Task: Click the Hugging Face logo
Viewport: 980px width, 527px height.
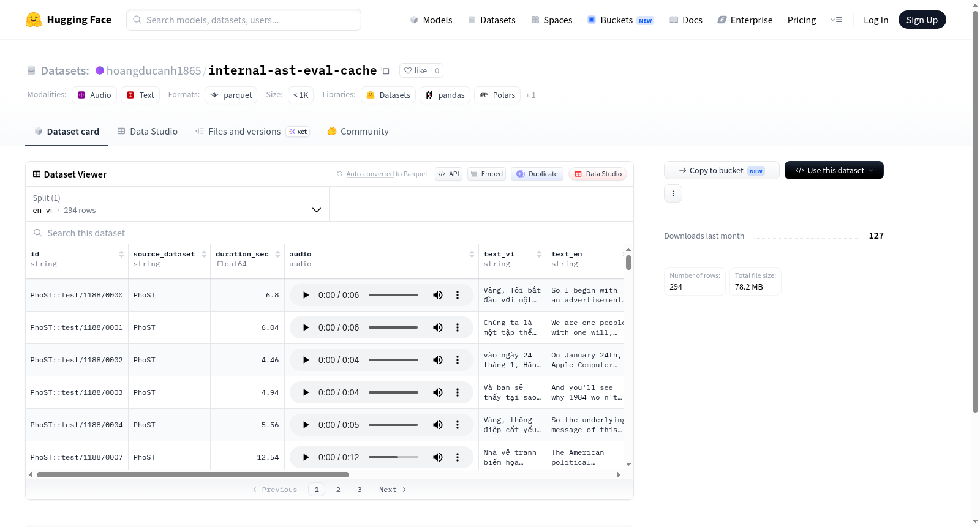Action: [69, 20]
